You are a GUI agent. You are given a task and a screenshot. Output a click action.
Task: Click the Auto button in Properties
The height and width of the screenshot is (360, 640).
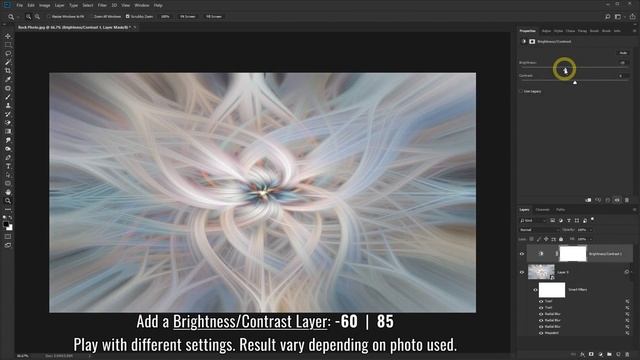(x=623, y=53)
